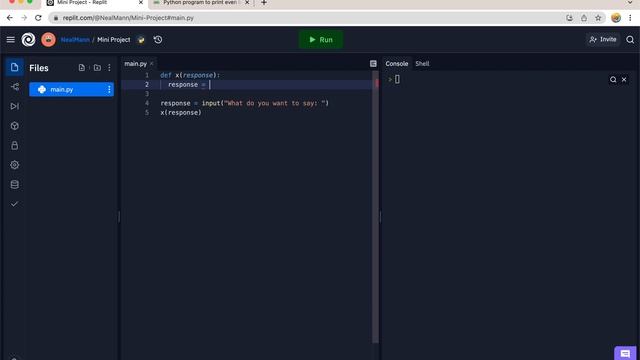Open the Database sidebar icon

click(15, 184)
